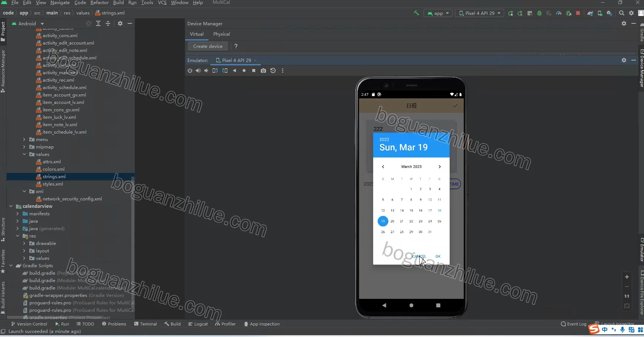Start debugging with the green bug icon
Viewport: 644px width, 337px height.
click(x=539, y=13)
